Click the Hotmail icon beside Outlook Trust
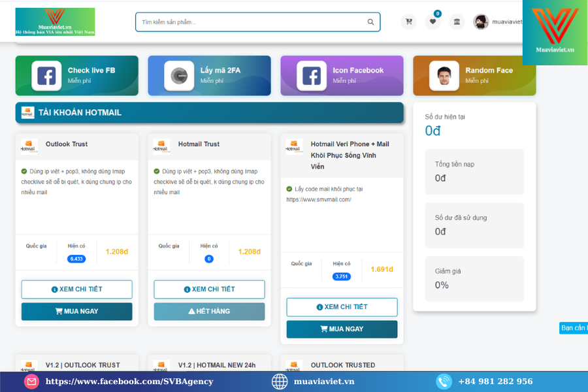Image resolution: width=588 pixels, height=392 pixels. point(29,146)
